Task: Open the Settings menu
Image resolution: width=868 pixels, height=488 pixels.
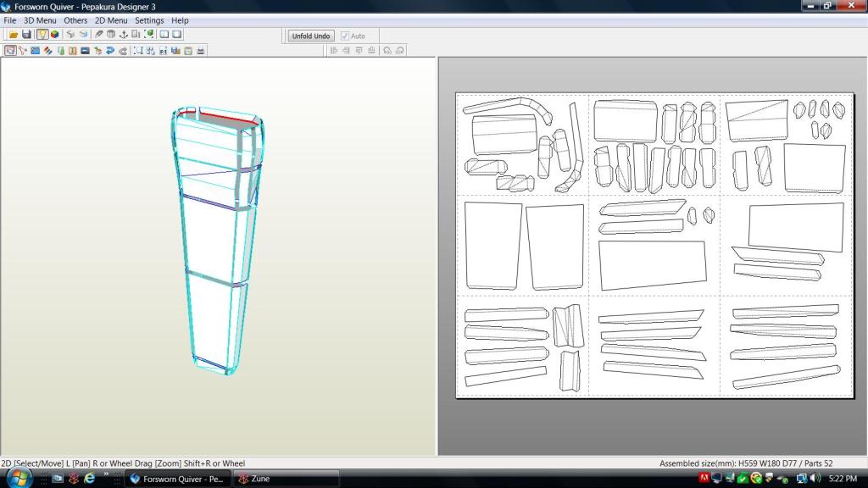Action: pyautogui.click(x=149, y=20)
